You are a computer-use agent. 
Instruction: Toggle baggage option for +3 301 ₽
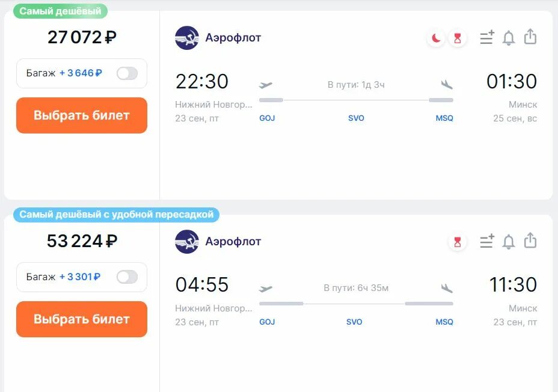coord(127,277)
